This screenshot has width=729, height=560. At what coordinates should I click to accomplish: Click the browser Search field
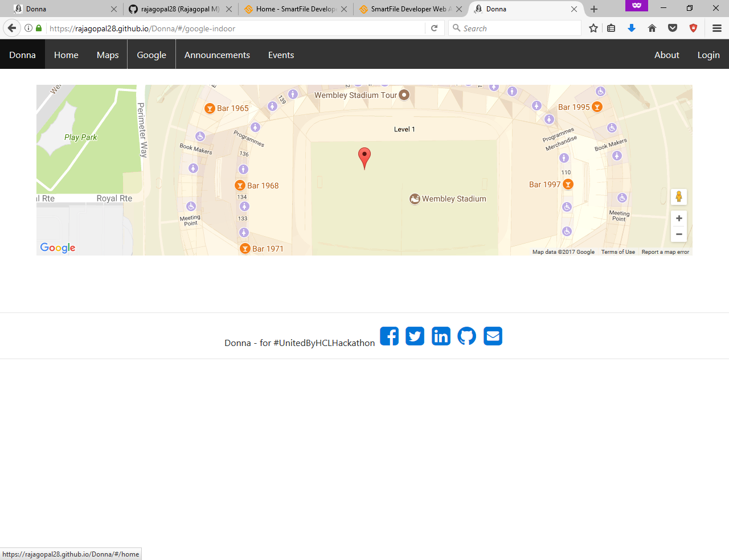pyautogui.click(x=515, y=28)
